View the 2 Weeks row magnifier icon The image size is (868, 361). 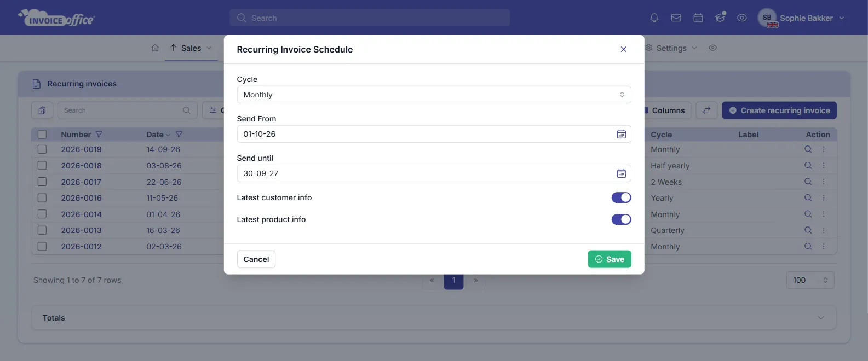click(808, 182)
